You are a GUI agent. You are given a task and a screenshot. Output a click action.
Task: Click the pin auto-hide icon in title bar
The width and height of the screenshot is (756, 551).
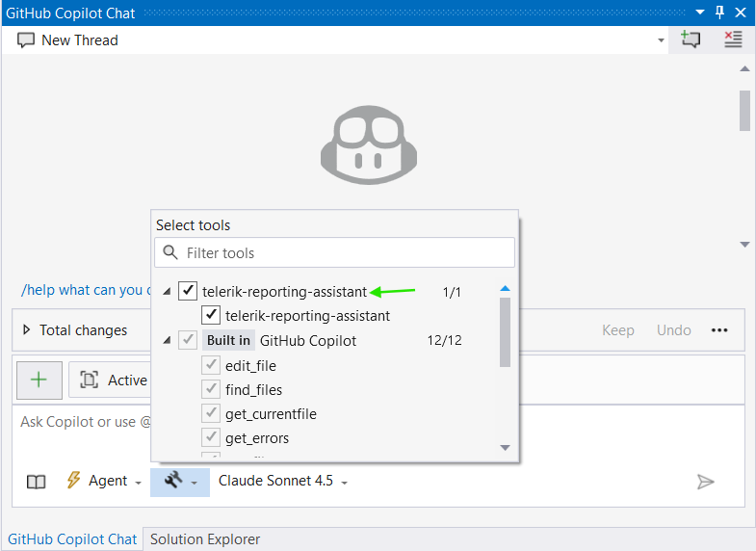click(719, 13)
